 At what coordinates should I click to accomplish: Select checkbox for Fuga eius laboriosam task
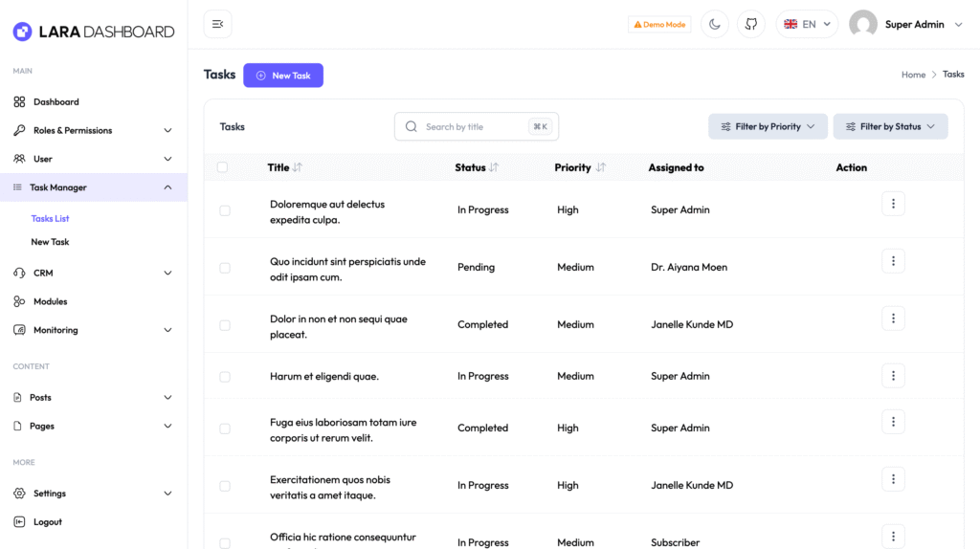[225, 429]
